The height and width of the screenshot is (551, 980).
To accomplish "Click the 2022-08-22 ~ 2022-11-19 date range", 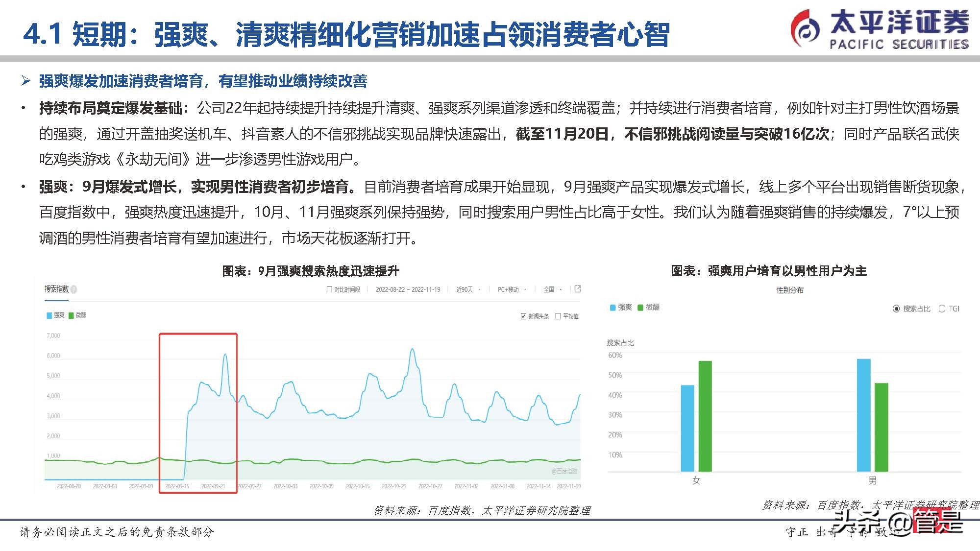I will click(x=408, y=289).
